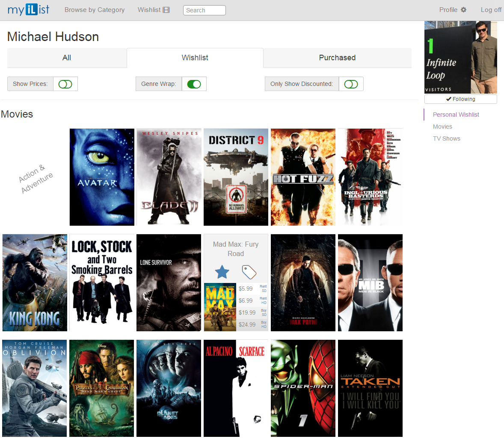Open the Avatar movie poster

point(102,177)
